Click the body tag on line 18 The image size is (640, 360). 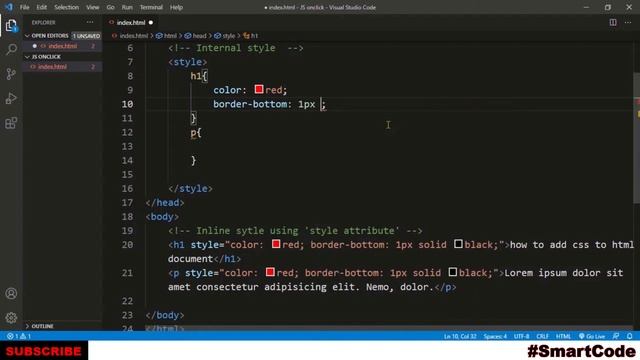click(162, 217)
